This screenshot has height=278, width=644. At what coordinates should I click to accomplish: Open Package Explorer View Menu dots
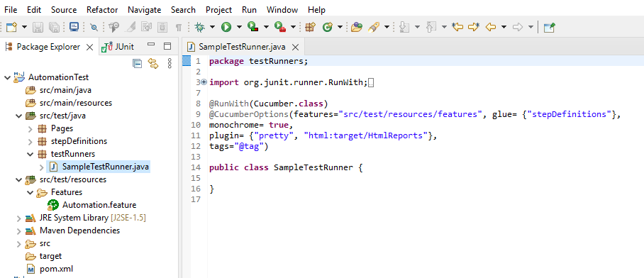[170, 63]
